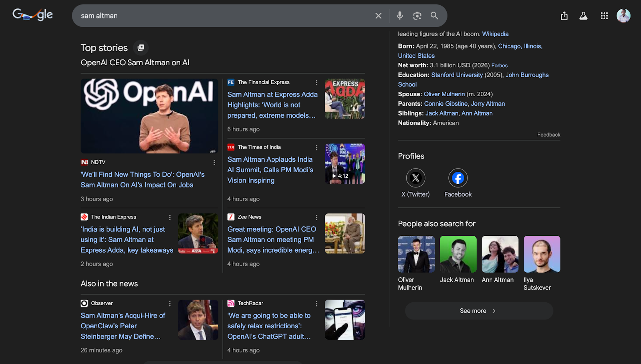The height and width of the screenshot is (364, 641).
Task: Click the magnifying glass search button
Action: 434,16
